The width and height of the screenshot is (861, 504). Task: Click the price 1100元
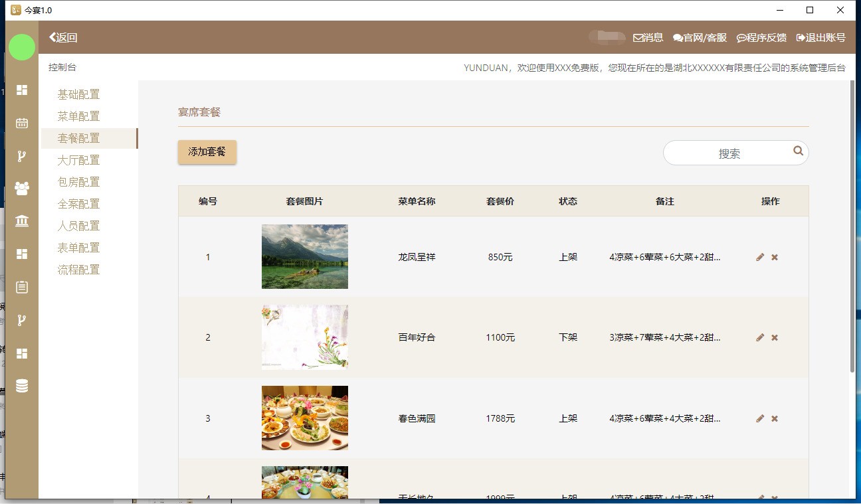click(x=500, y=337)
